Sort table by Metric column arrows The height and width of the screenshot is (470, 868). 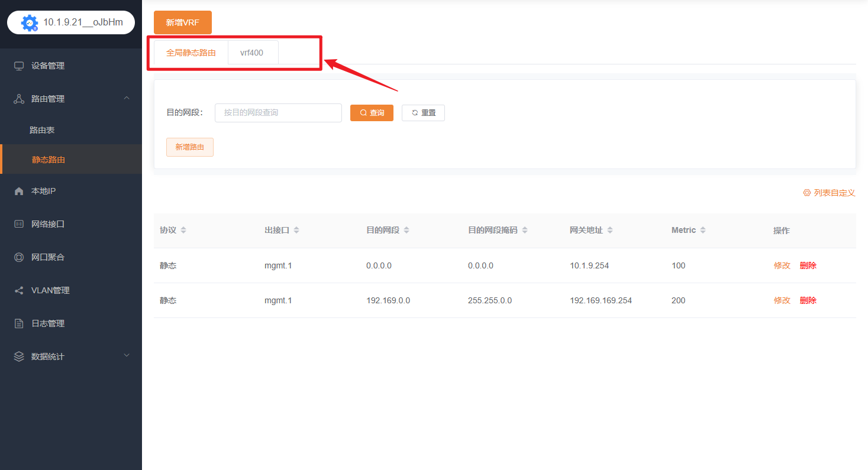tap(703, 230)
